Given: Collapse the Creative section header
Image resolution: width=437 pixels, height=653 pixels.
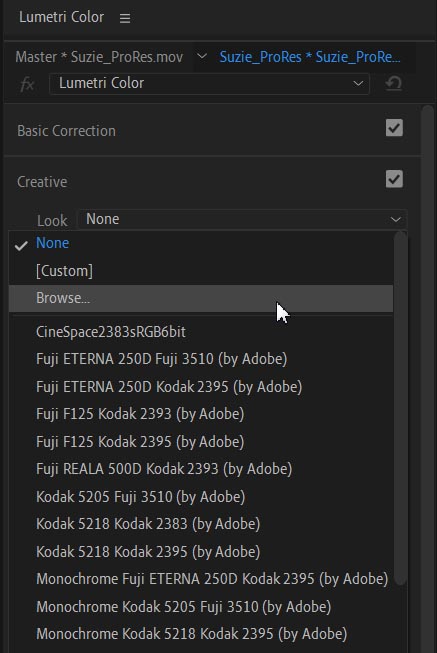Looking at the screenshot, I should coord(42,182).
